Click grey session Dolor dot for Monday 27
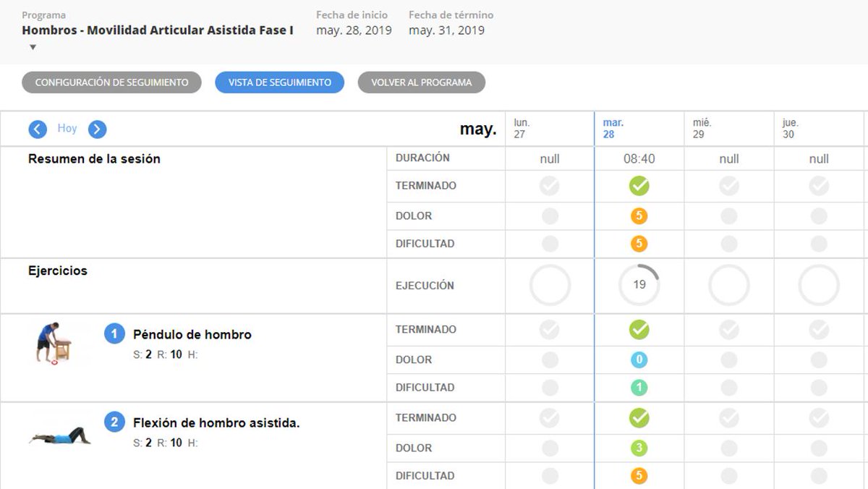The width and height of the screenshot is (868, 489). click(550, 216)
